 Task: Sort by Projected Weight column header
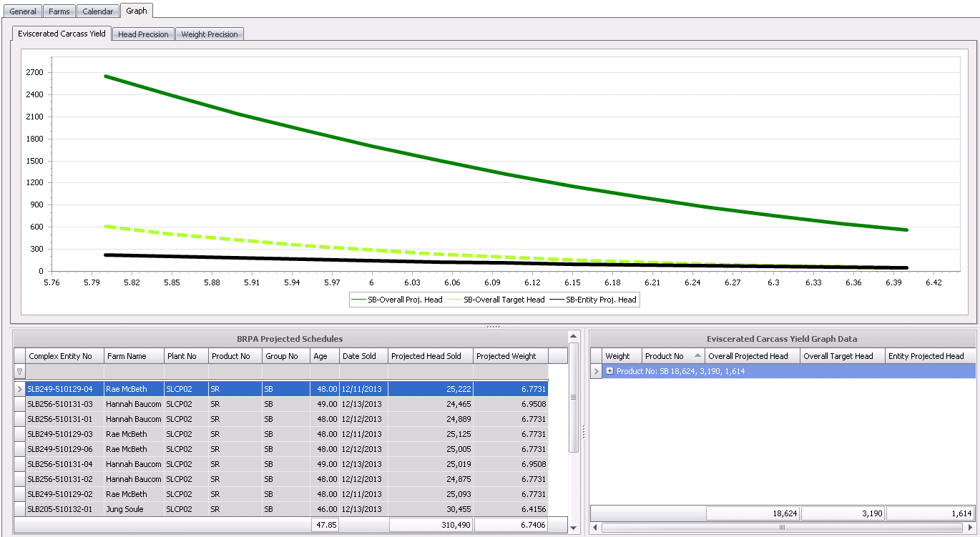pos(511,356)
